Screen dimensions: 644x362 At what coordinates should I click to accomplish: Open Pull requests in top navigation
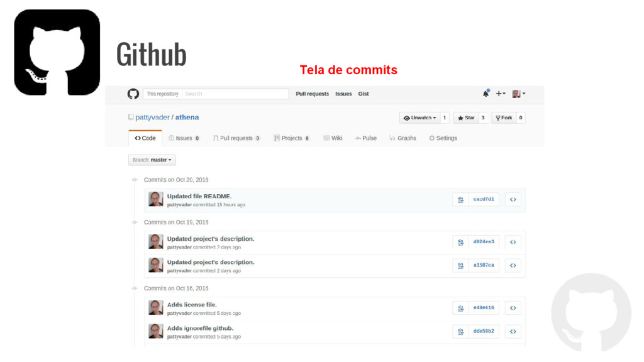click(x=312, y=94)
